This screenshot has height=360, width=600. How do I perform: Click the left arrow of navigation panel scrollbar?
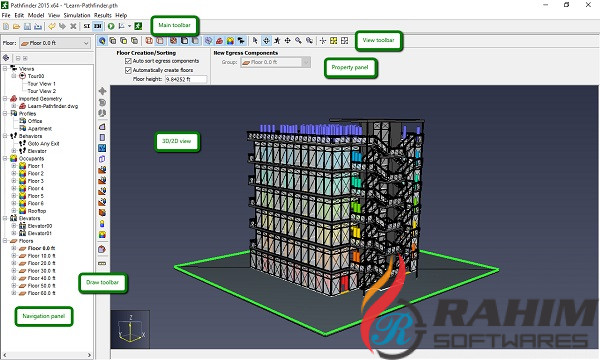5,355
